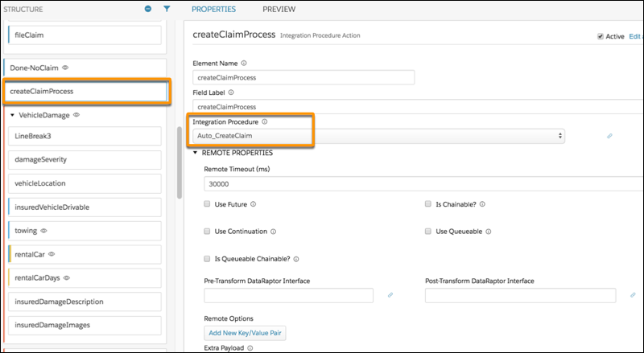Click the collapse-all minus icon in Structure header
This screenshot has width=644, height=353.
coord(148,9)
